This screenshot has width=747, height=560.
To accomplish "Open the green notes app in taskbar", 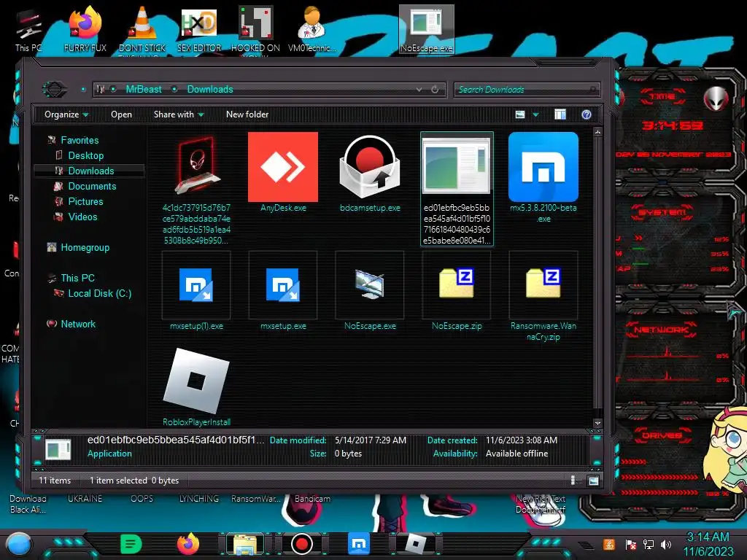I will point(131,544).
